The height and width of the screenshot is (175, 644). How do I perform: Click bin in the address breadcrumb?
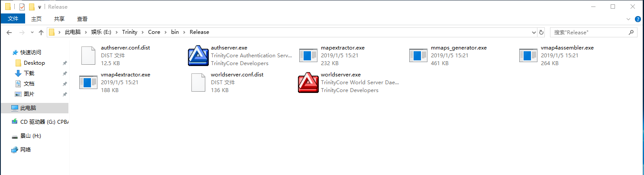[175, 32]
